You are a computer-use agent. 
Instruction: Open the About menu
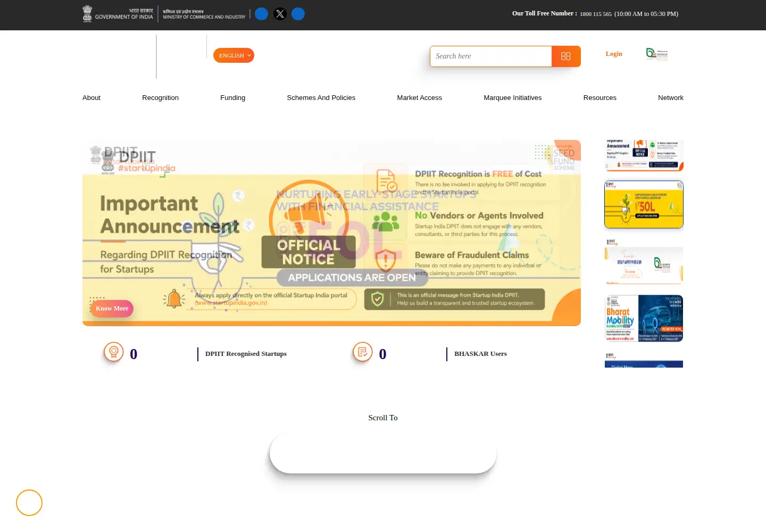(x=91, y=98)
